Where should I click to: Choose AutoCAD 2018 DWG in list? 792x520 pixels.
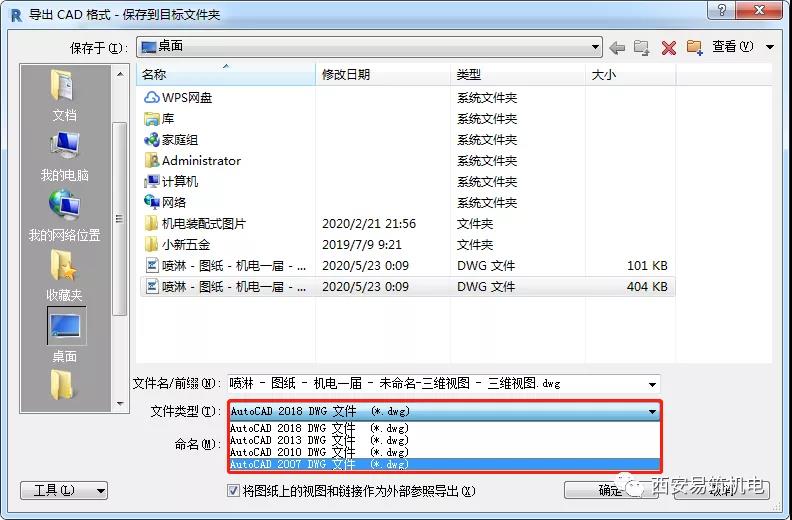[444, 429]
